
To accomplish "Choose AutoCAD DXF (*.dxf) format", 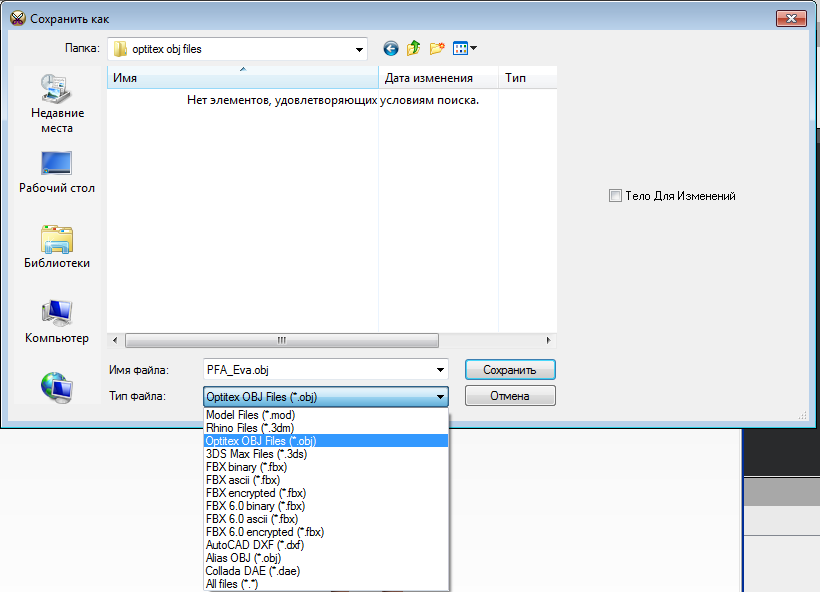I will [x=326, y=545].
